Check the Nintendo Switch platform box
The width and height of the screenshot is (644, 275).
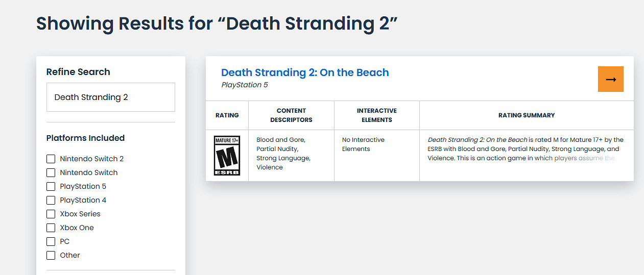[51, 172]
